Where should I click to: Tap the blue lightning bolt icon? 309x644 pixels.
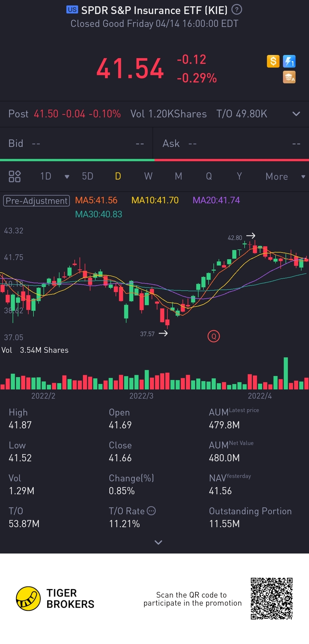tap(289, 61)
